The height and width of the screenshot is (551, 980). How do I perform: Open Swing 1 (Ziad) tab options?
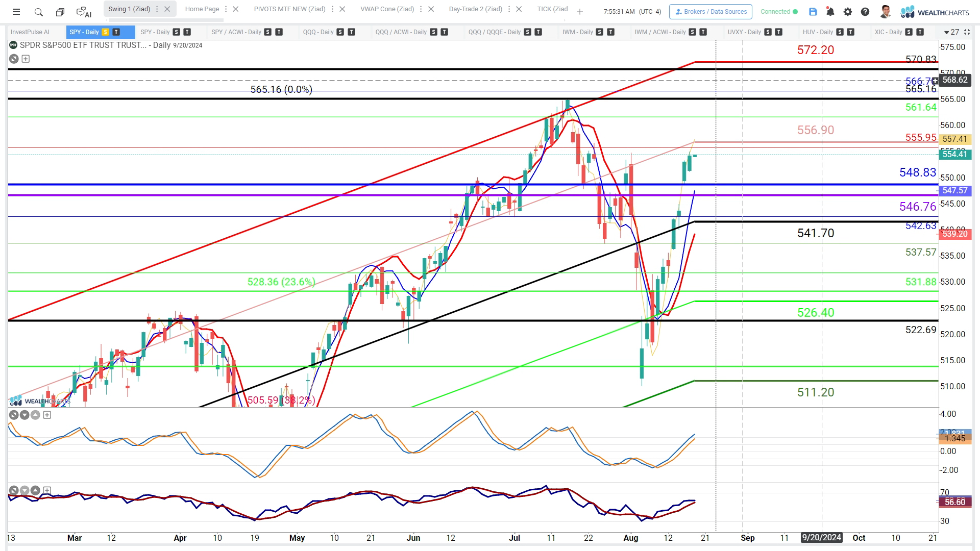157,9
